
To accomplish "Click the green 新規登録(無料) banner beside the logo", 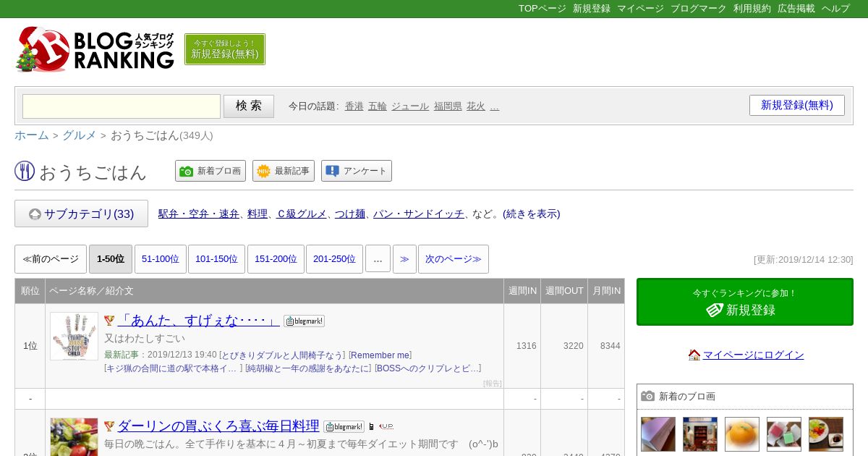I will pos(225,49).
